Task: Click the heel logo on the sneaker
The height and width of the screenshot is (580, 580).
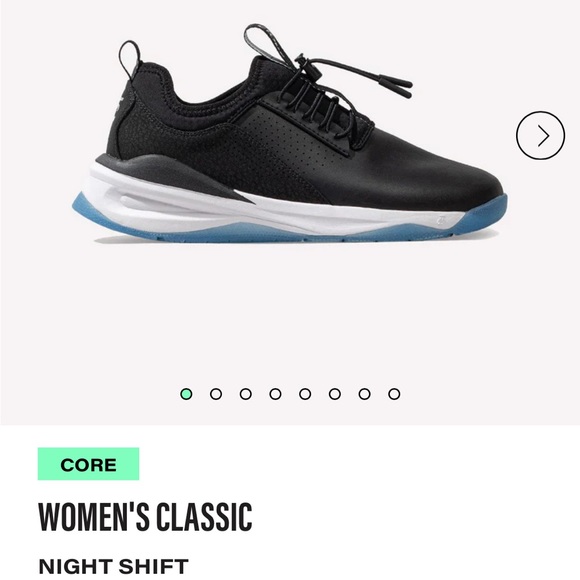Action: click(119, 105)
